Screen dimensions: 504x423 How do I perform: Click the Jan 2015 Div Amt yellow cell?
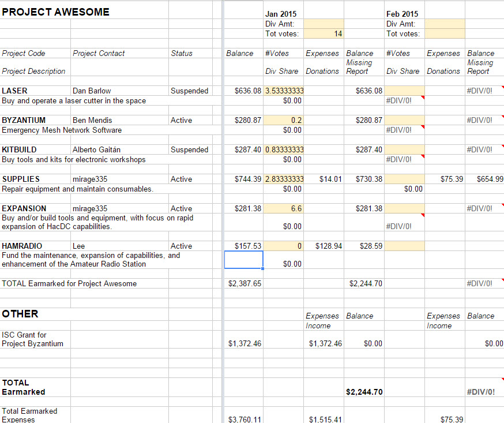[x=324, y=24]
